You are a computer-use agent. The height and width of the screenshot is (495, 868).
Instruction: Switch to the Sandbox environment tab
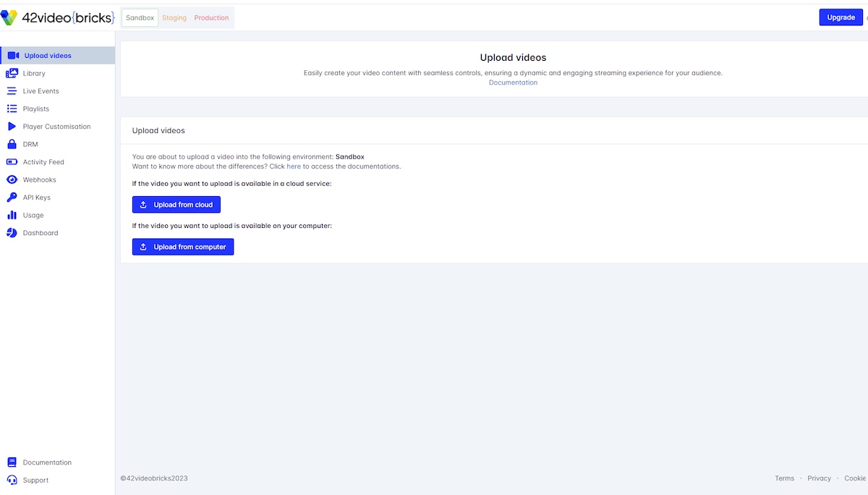pos(140,18)
